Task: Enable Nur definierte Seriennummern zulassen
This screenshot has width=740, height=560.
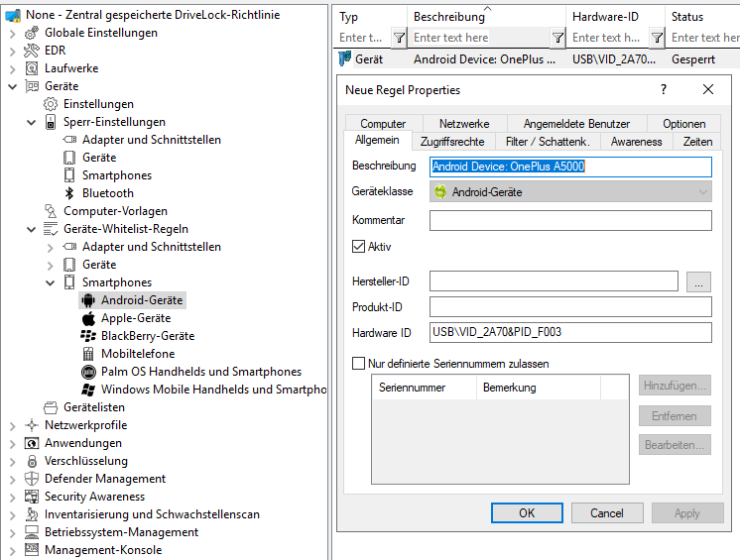Action: 359,364
